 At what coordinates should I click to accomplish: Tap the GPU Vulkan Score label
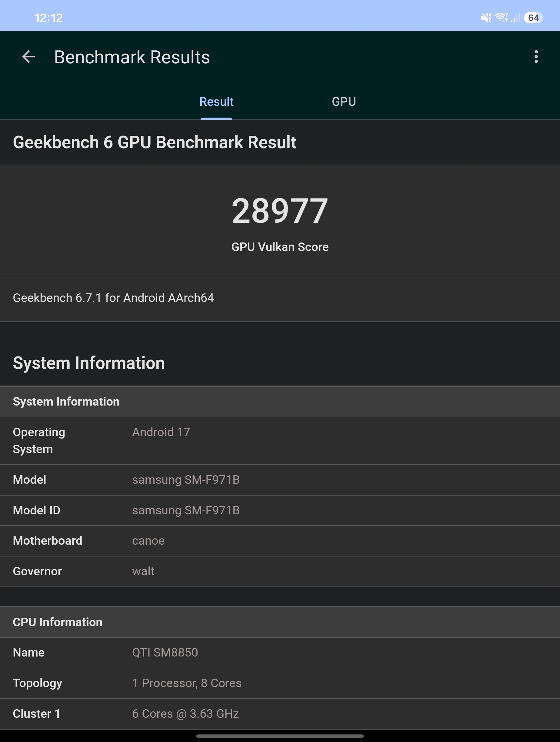280,247
